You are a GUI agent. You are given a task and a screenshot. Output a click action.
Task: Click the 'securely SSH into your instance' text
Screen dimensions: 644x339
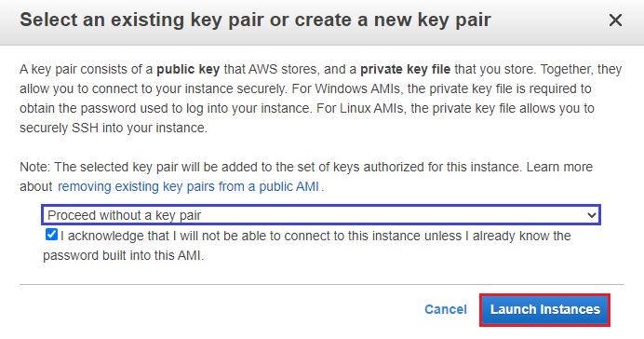114,128
